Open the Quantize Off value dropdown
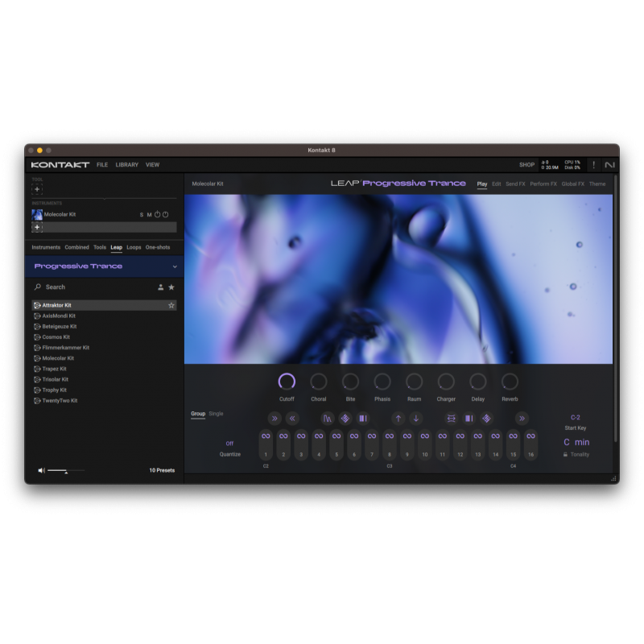The width and height of the screenshot is (644, 644). [229, 444]
